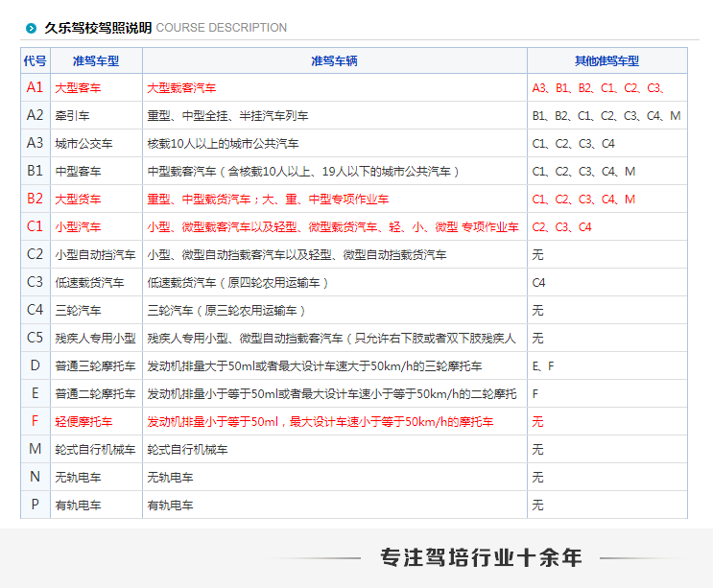Click the N code cell
The height and width of the screenshot is (588, 713).
35,477
